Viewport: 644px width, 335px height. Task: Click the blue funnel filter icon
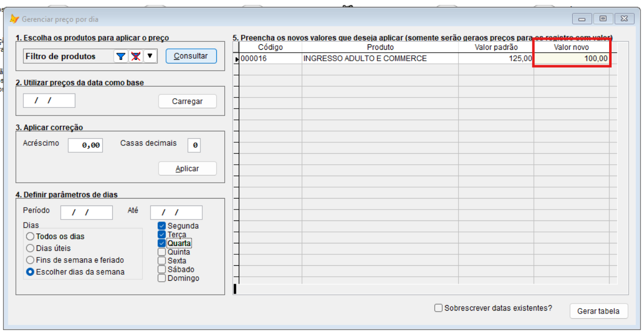121,56
